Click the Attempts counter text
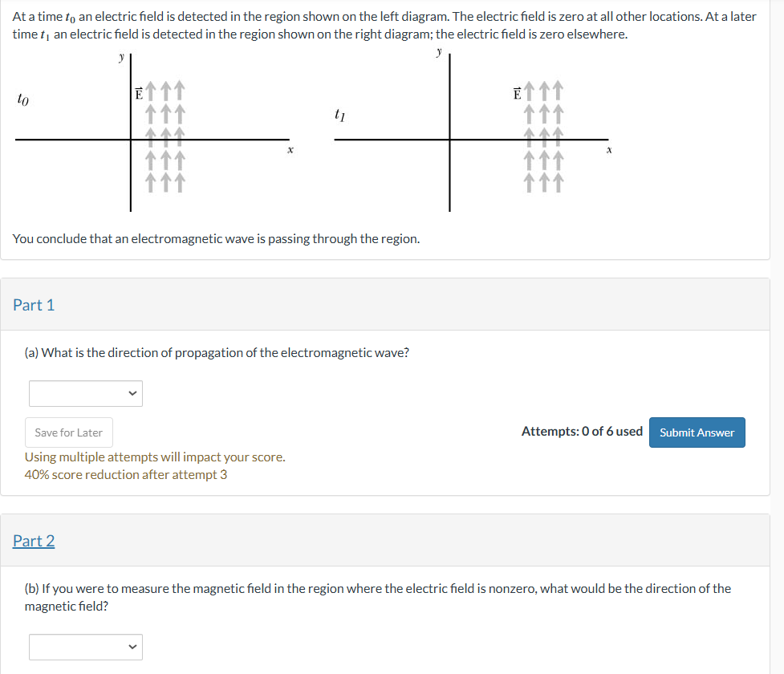 coord(579,432)
